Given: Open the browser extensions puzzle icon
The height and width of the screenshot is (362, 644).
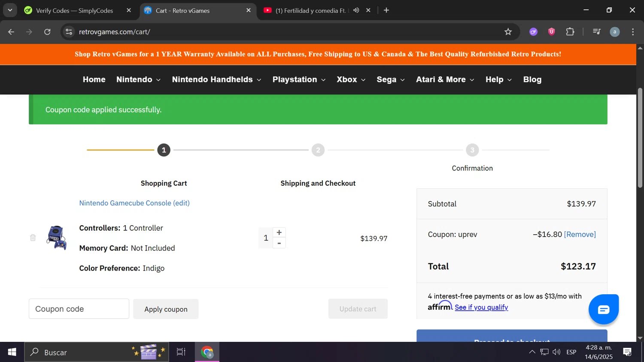Looking at the screenshot, I should 570,32.
